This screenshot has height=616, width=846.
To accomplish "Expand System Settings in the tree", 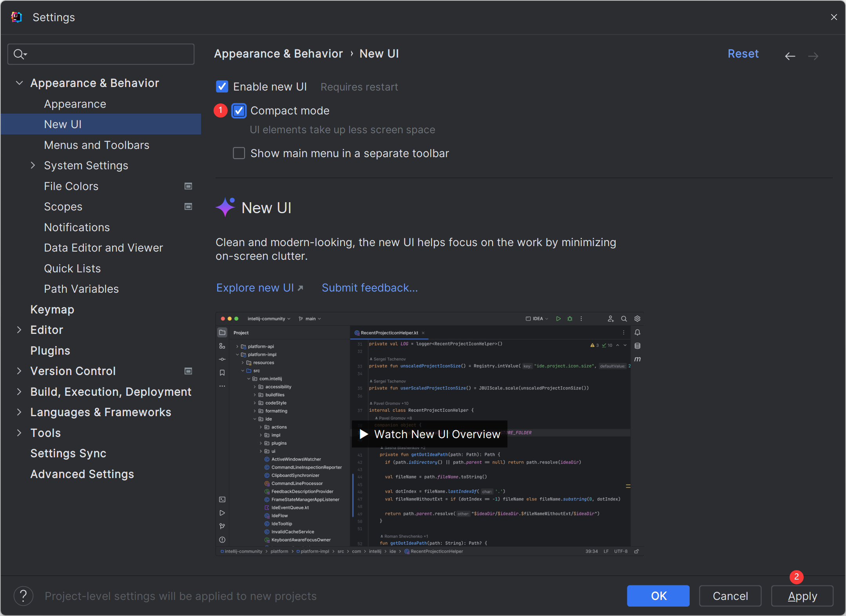I will click(33, 165).
